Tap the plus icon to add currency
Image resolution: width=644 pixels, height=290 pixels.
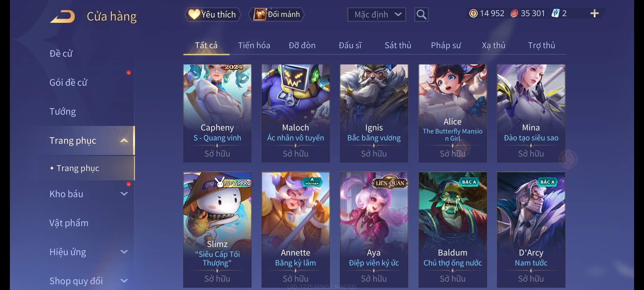595,13
